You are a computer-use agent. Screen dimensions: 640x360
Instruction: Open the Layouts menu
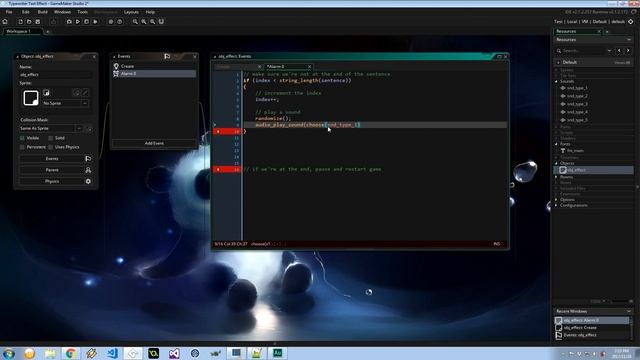tap(131, 12)
